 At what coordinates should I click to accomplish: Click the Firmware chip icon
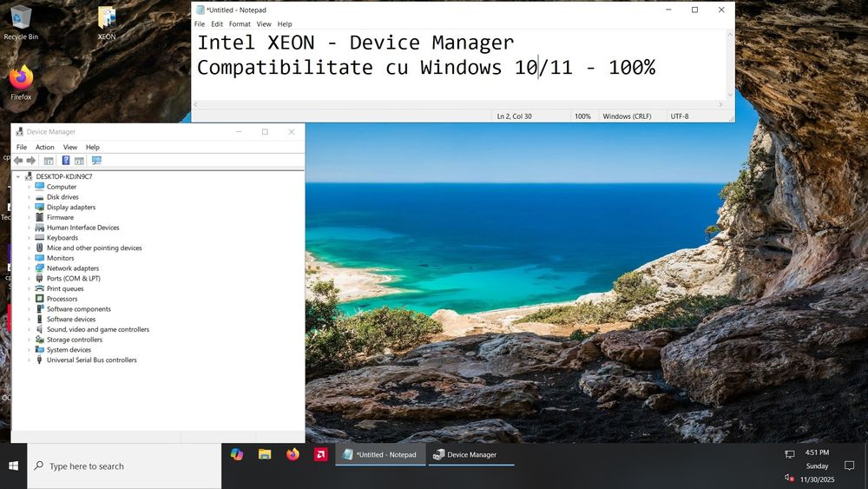pyautogui.click(x=39, y=217)
